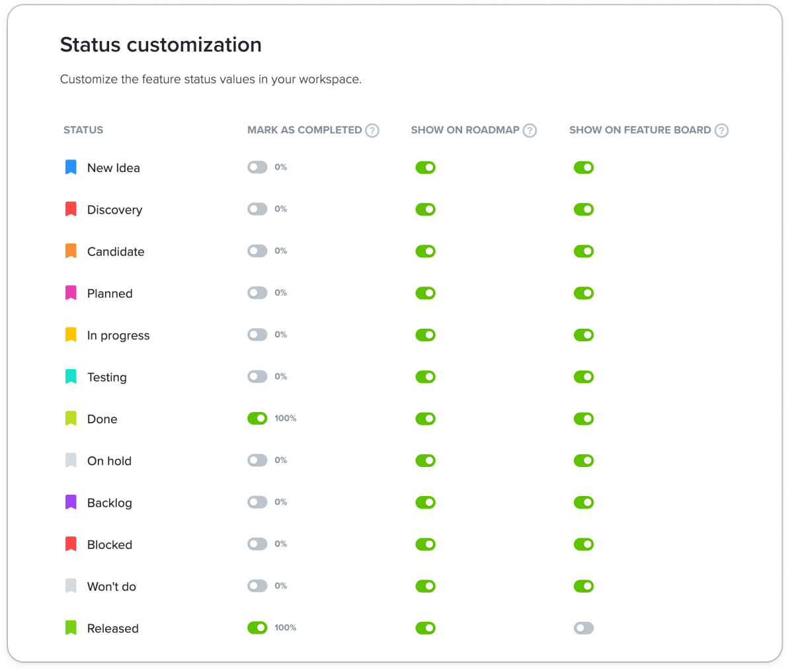790x672 pixels.
Task: Click the pink Planned bookmark icon
Action: pyautogui.click(x=71, y=293)
